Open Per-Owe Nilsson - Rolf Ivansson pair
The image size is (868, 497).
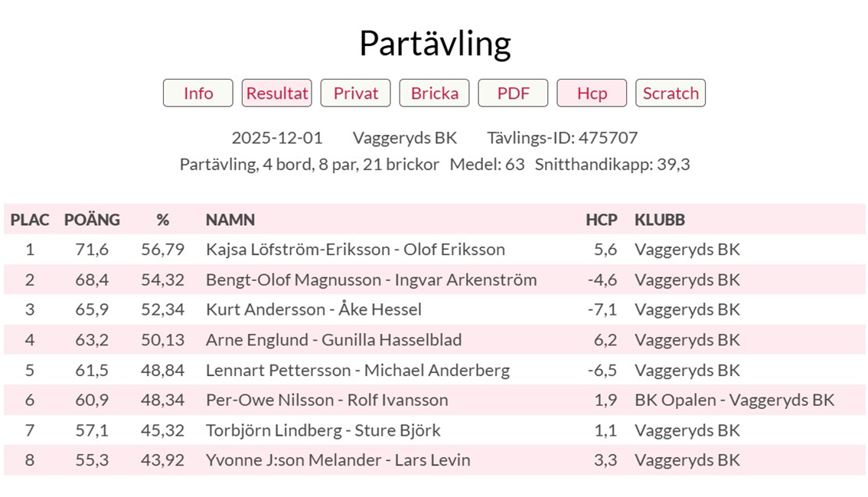tap(327, 401)
